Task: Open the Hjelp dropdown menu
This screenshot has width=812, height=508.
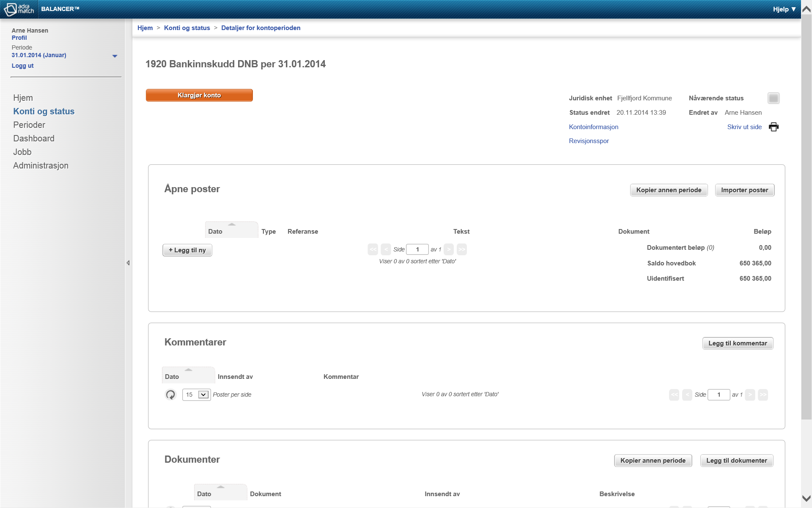Action: coord(785,9)
